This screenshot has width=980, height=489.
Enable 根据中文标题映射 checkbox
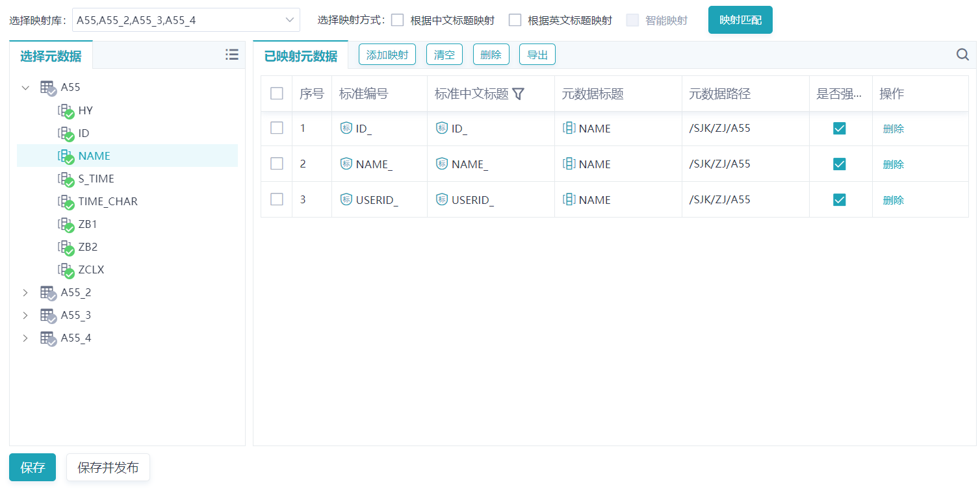click(398, 20)
